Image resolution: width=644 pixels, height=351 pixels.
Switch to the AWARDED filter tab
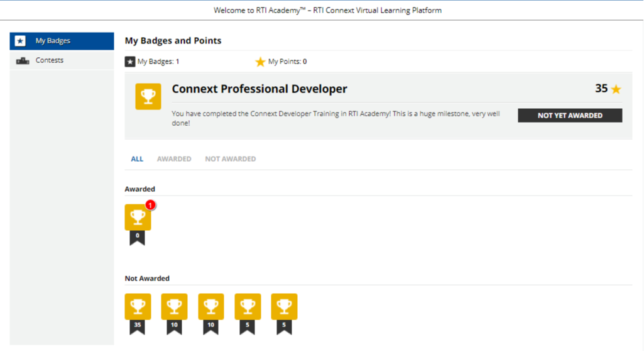[174, 159]
